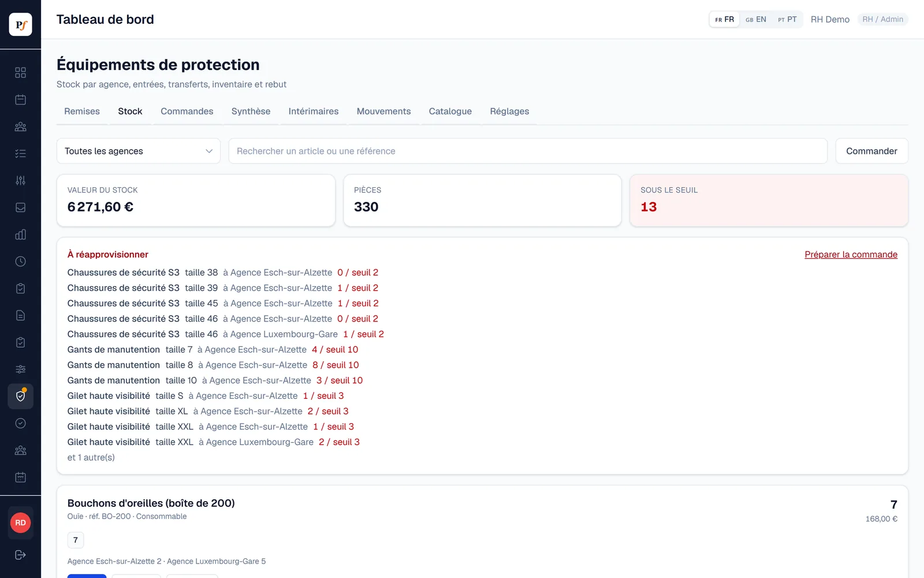
Task: Open the Synthèse tab
Action: (x=251, y=111)
